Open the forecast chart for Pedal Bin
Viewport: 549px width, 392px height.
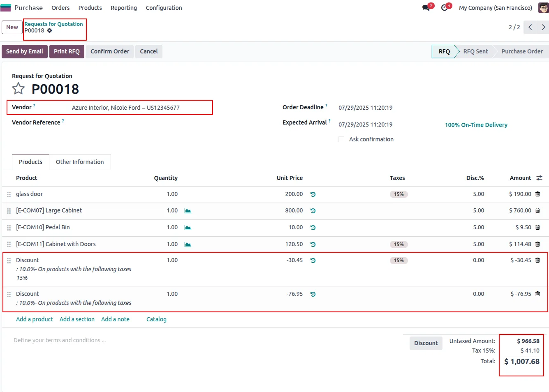click(x=188, y=228)
